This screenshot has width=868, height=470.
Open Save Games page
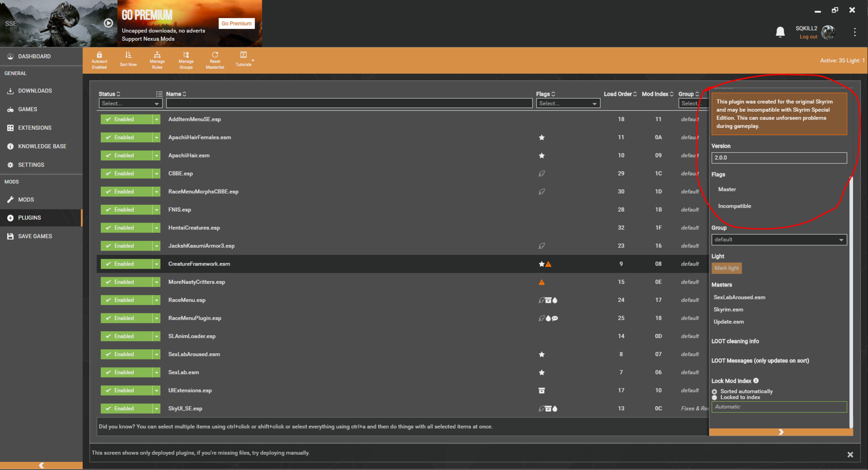click(x=41, y=236)
